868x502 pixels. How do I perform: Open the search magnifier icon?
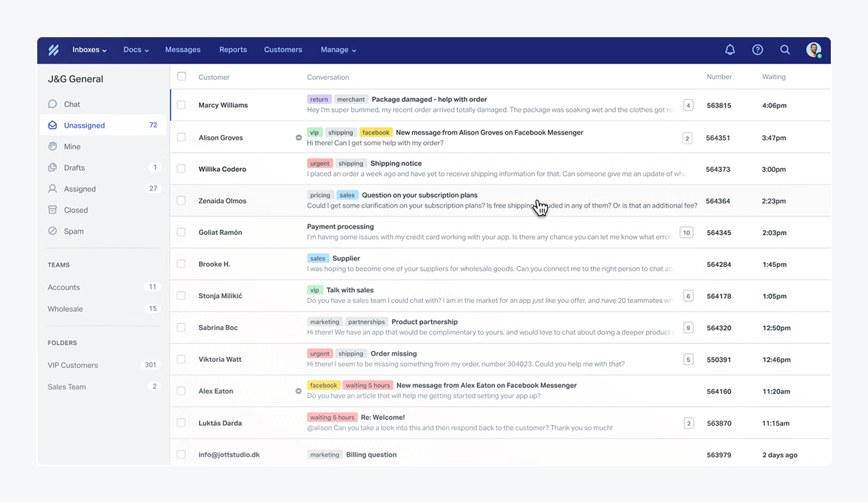tap(785, 50)
